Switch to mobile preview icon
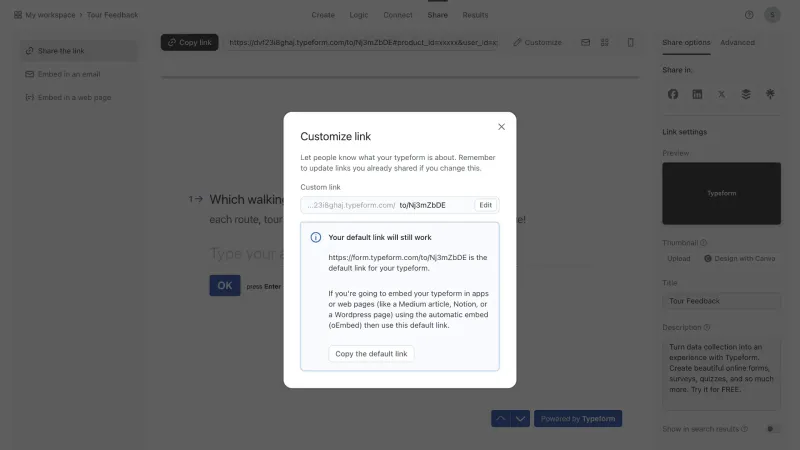This screenshot has width=800, height=450. 631,42
